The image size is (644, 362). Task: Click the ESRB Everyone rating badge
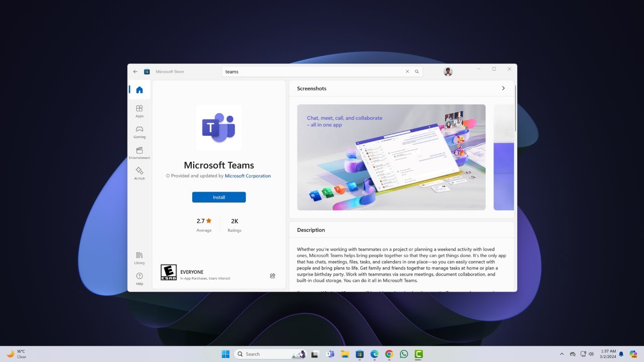click(169, 273)
